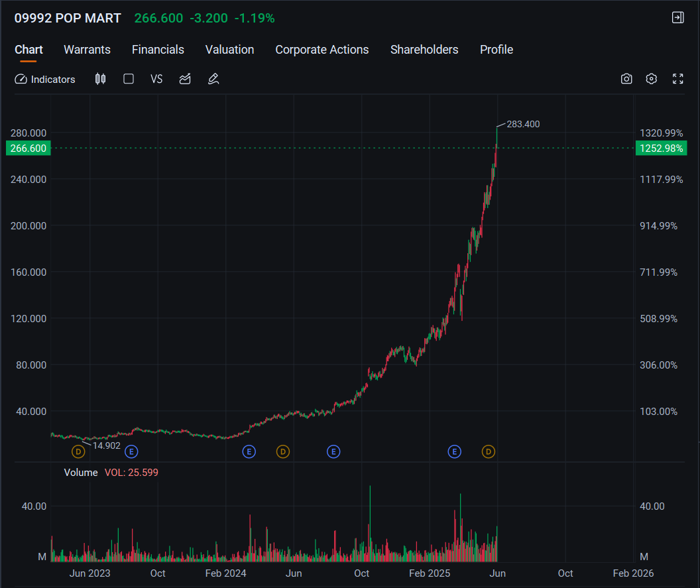This screenshot has height=588, width=700.
Task: Click the 266.600 current price tag
Action: [28, 148]
